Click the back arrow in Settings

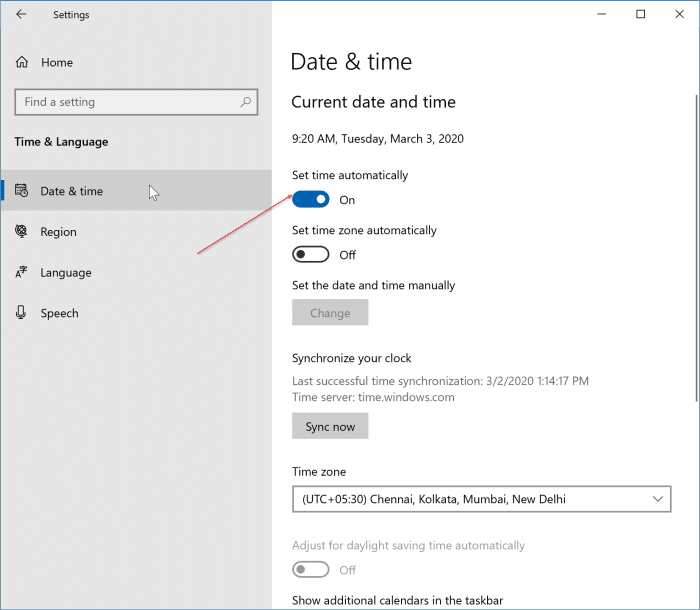(21, 14)
